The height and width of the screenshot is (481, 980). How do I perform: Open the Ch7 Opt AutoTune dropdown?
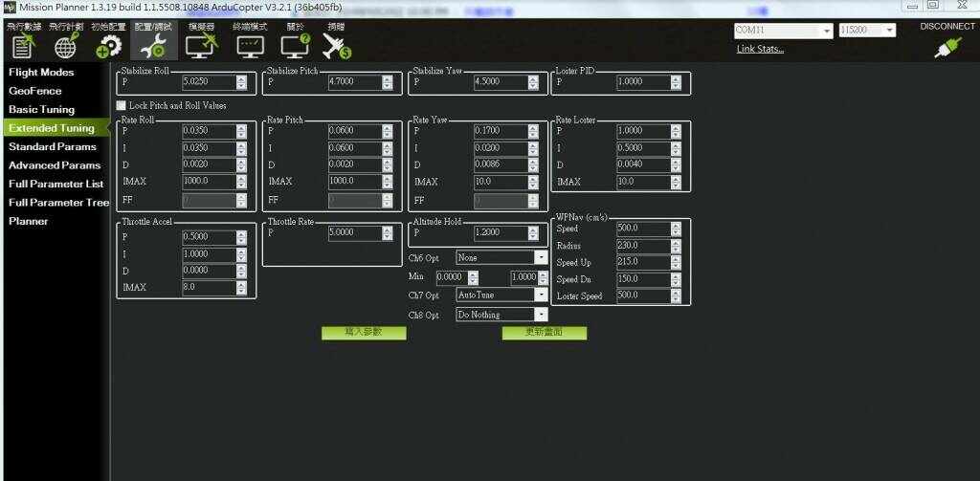click(541, 295)
